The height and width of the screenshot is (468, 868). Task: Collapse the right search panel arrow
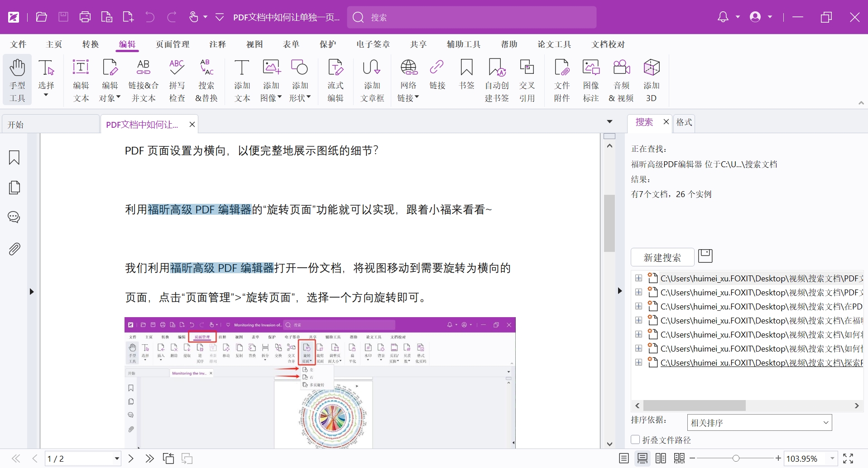tap(620, 291)
